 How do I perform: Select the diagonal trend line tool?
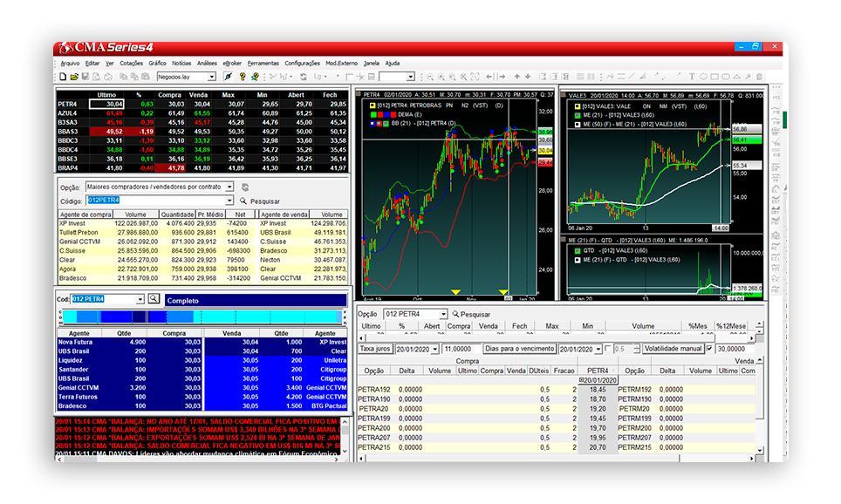click(x=632, y=77)
